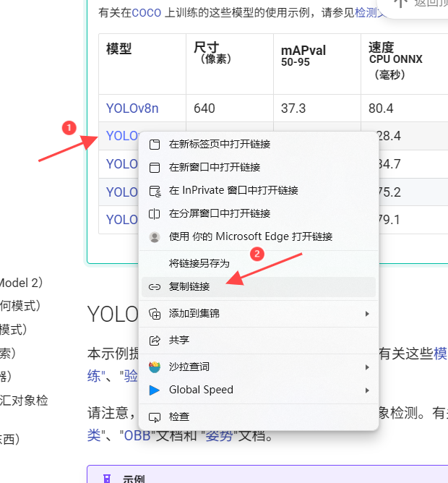Open the YOLO link in the 75.2 row

(122, 192)
